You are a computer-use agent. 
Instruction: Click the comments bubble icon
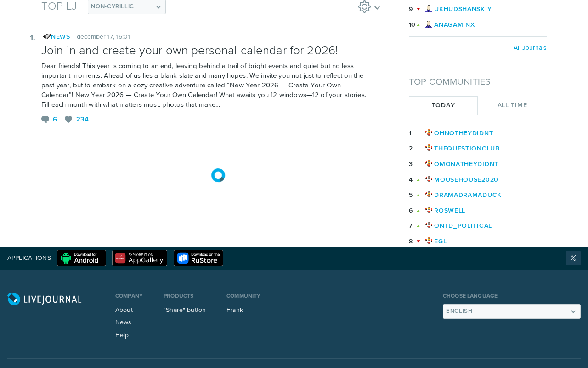(45, 120)
